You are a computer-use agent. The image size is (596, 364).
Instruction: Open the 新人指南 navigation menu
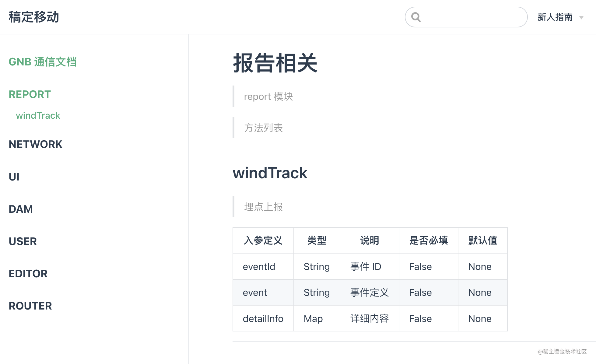tap(555, 17)
